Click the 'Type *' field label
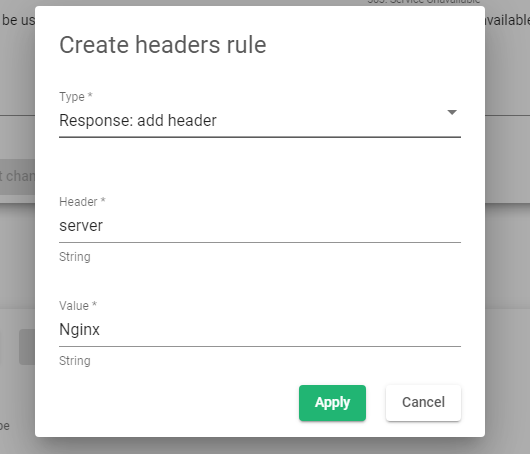This screenshot has width=530, height=454. (76, 97)
